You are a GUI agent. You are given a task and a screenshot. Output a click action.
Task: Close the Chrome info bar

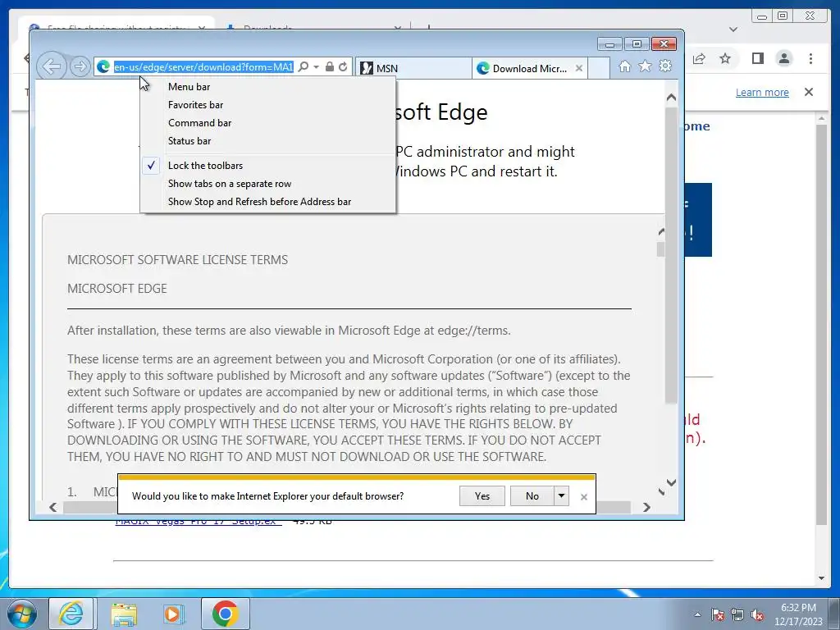[x=809, y=92]
